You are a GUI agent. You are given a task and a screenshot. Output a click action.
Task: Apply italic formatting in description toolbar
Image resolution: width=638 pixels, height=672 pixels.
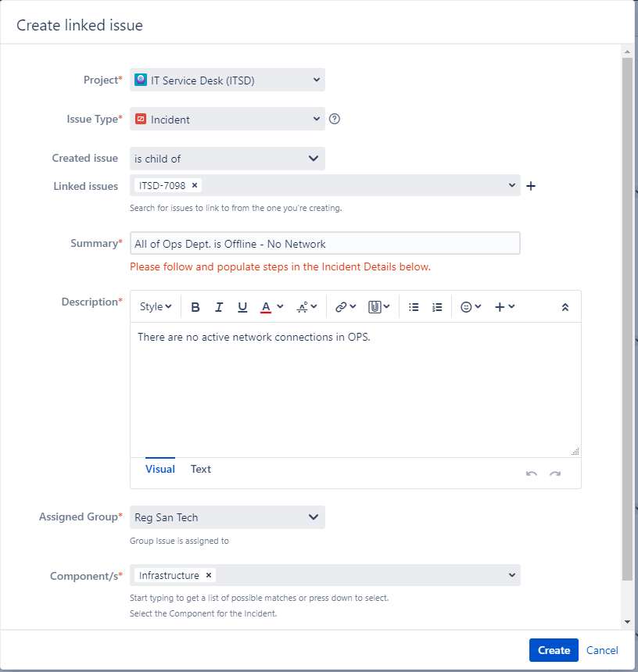click(219, 307)
